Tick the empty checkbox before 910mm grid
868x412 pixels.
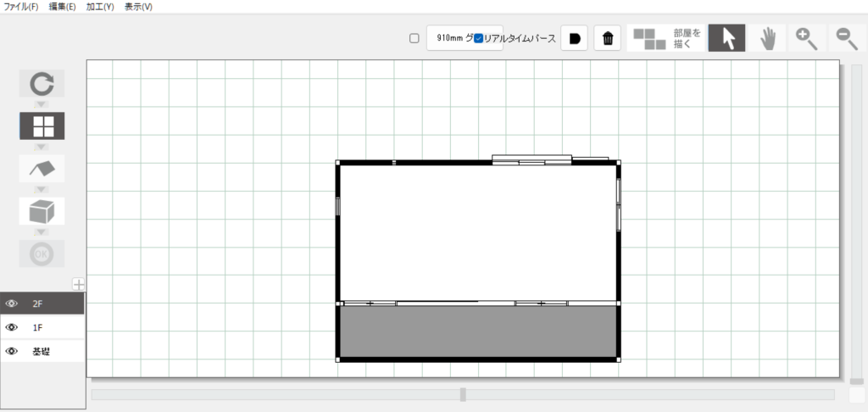415,38
